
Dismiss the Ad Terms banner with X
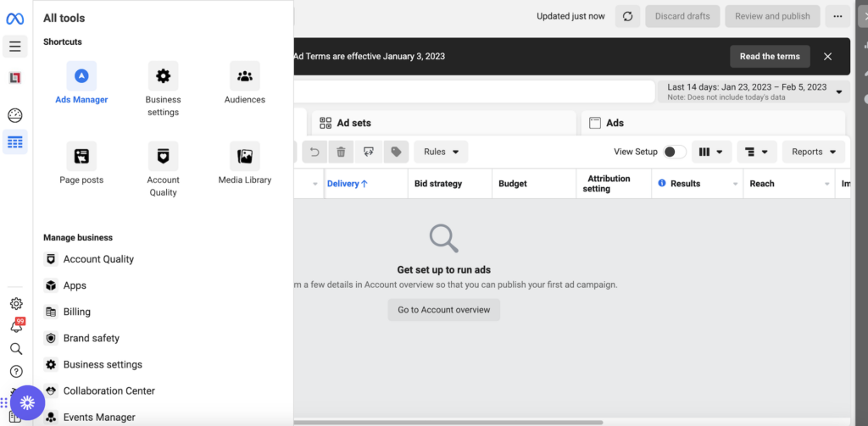pyautogui.click(x=827, y=57)
